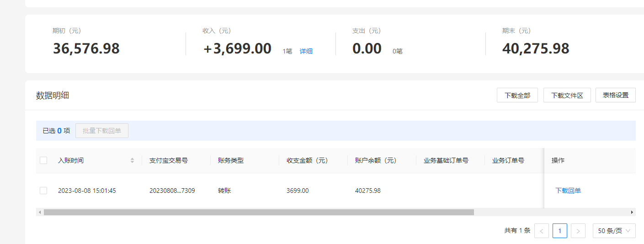644x244 pixels.
Task: Click the 1笔 income count label
Action: point(287,51)
